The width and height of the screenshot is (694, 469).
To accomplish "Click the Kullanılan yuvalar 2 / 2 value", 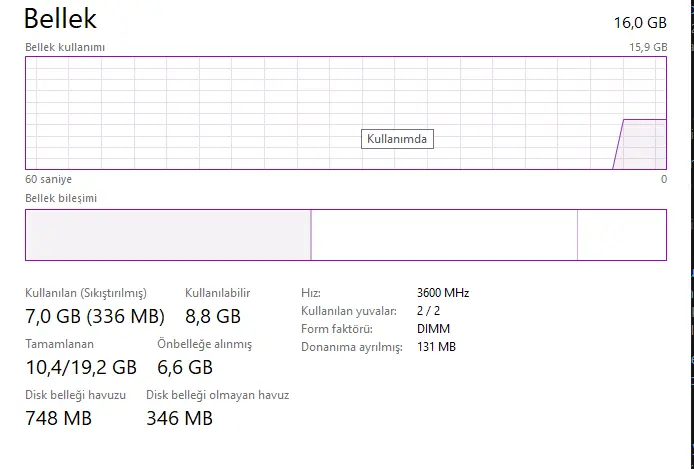I will pyautogui.click(x=428, y=311).
